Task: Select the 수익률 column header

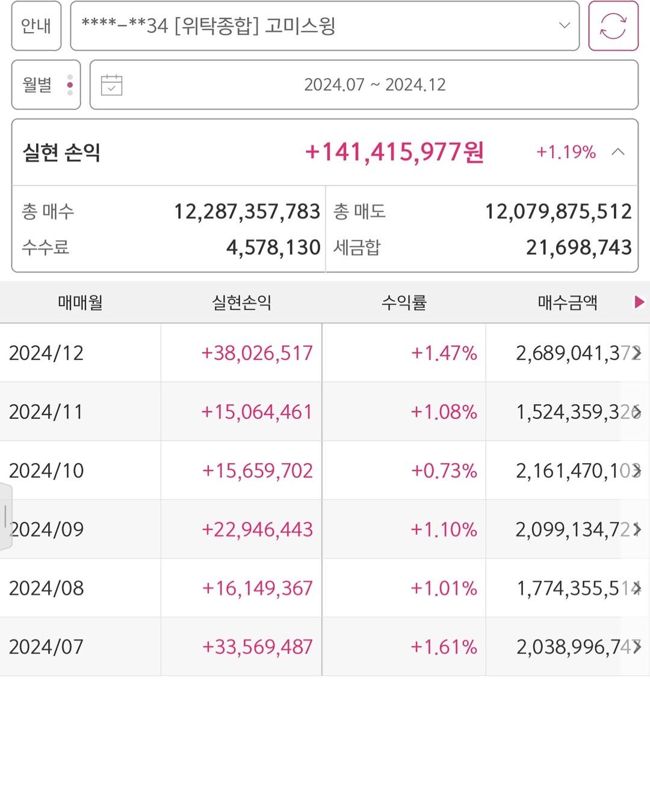Action: point(404,302)
